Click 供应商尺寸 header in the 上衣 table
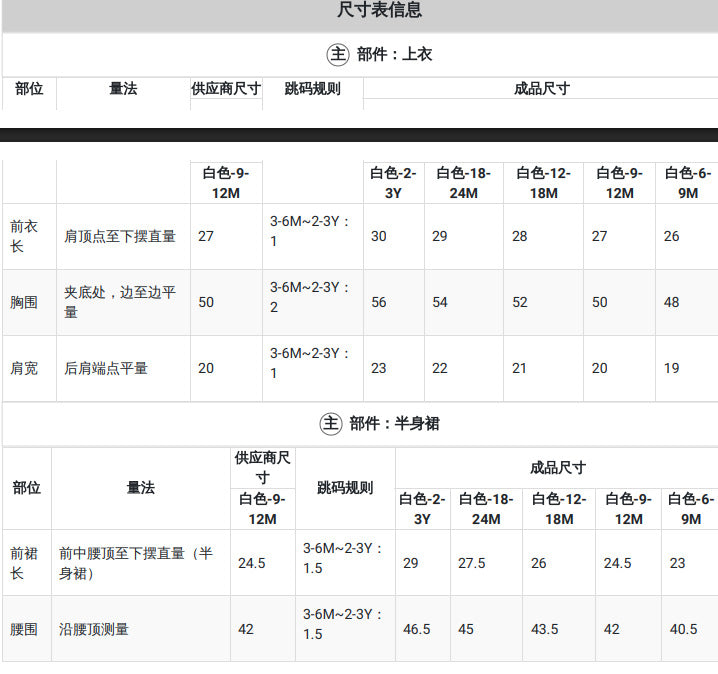This screenshot has width=718, height=674. (226, 88)
